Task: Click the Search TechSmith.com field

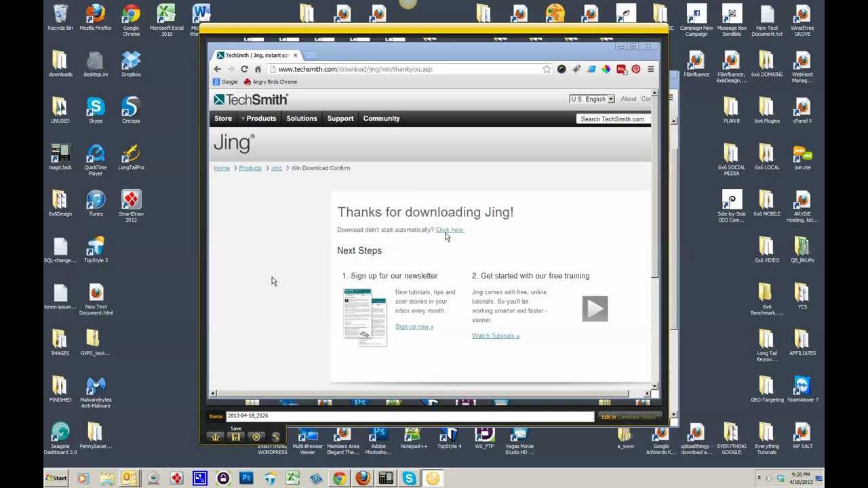Action: (612, 119)
